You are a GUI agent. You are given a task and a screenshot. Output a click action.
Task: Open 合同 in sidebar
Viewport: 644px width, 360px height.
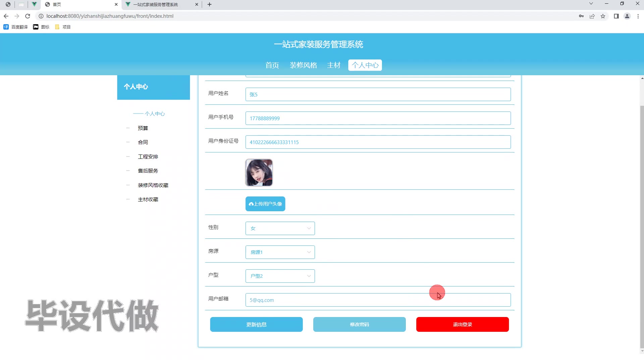tap(143, 142)
